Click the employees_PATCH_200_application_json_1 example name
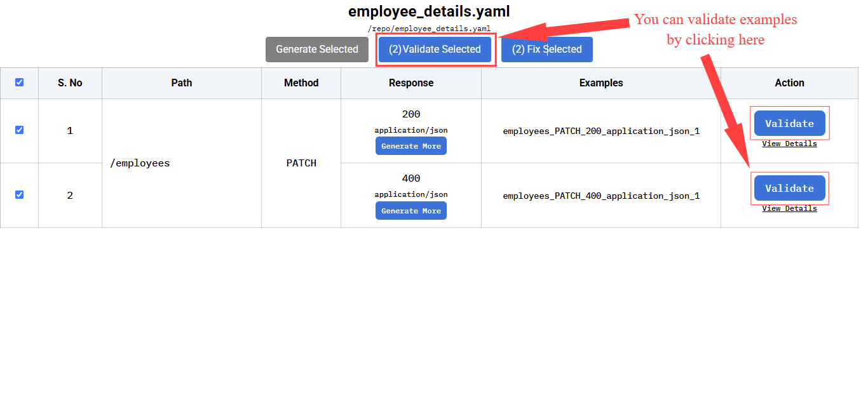868x402 pixels. point(601,131)
